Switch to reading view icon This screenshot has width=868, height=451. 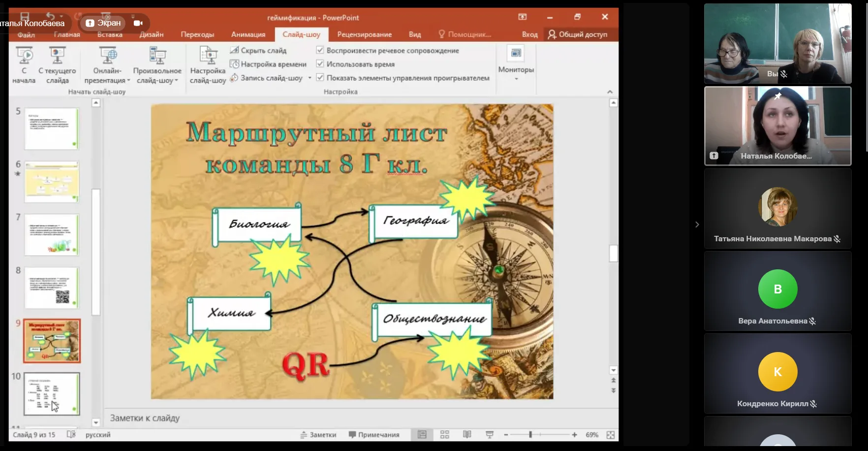(x=467, y=434)
